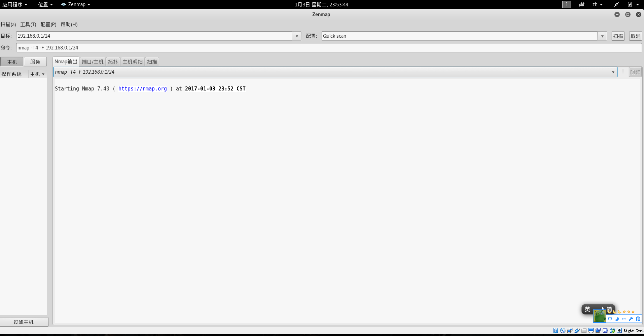Click the VirtualBox CPU chip icon
Image resolution: width=644 pixels, height=336 pixels.
pos(605,331)
